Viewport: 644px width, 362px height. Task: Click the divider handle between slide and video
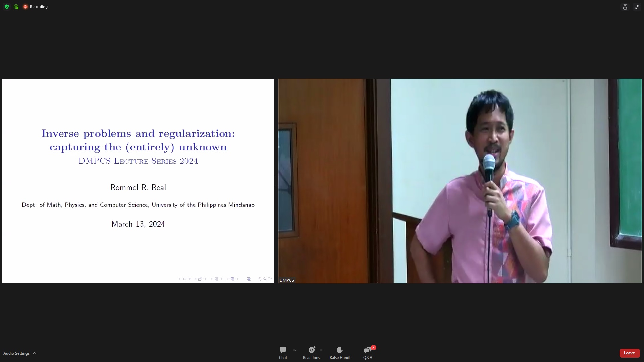pyautogui.click(x=276, y=181)
